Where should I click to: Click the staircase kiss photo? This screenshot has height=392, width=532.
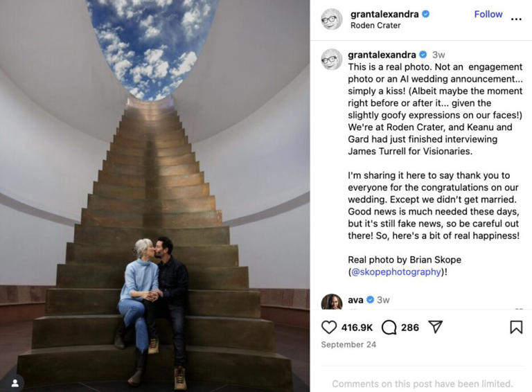click(154, 196)
